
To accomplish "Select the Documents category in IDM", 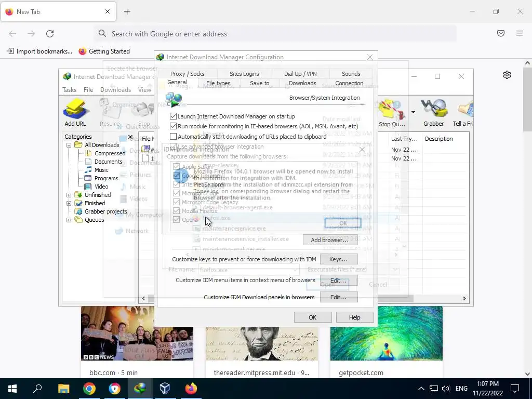I will coord(108,162).
